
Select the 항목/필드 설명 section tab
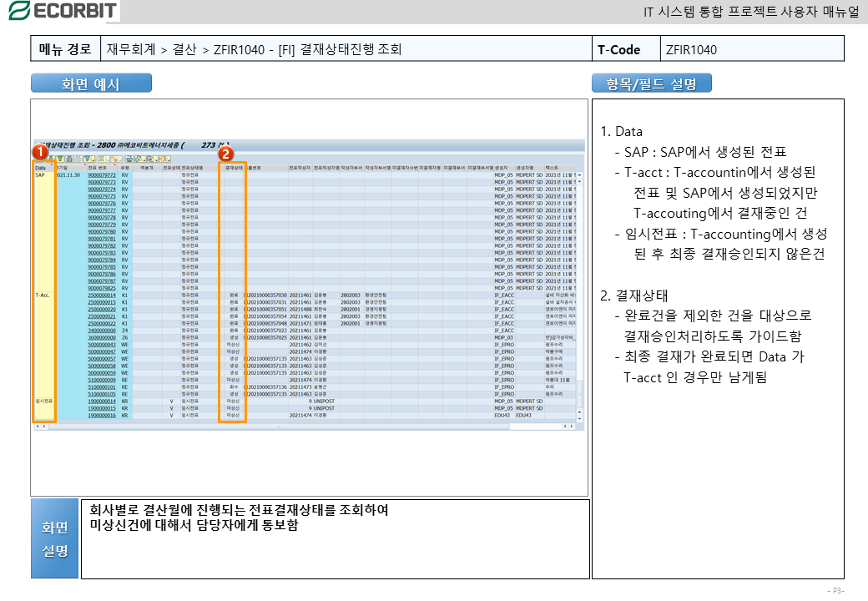[x=651, y=83]
